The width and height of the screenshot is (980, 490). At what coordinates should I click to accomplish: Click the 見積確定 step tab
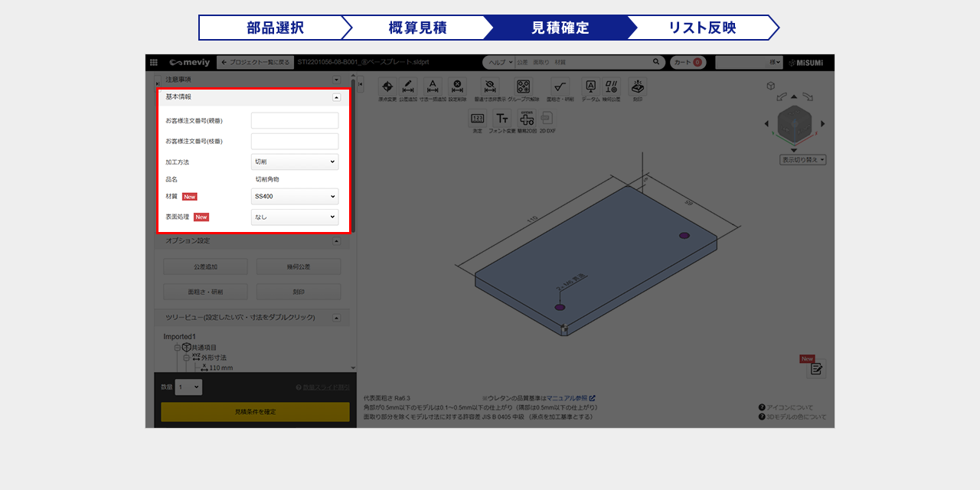[560, 28]
